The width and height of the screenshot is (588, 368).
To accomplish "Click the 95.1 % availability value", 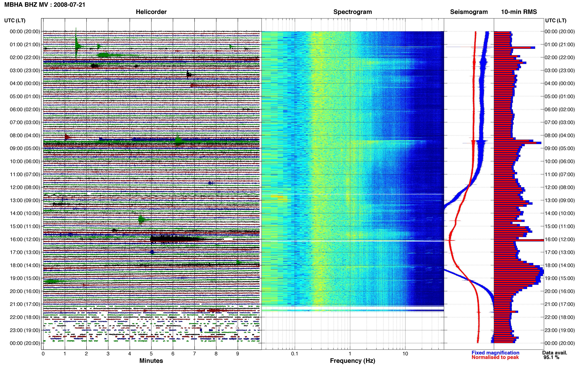I will click(551, 357).
